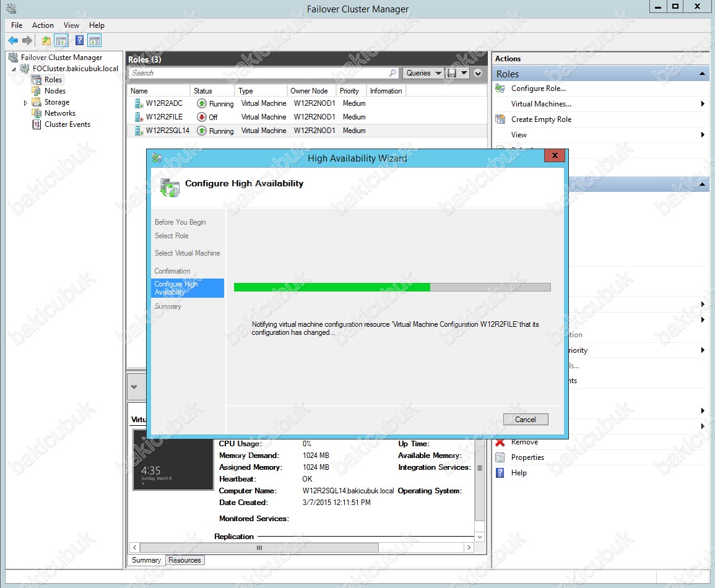Open the Action menu

[43, 25]
